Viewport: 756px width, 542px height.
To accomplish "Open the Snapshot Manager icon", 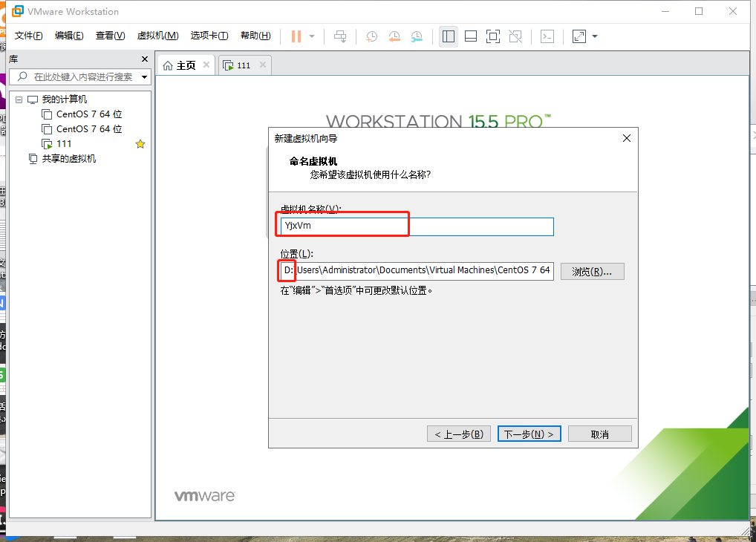I will 417,36.
